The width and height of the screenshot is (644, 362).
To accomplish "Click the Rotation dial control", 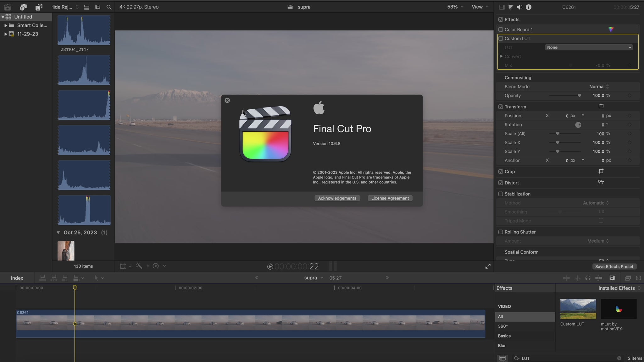I will (578, 125).
